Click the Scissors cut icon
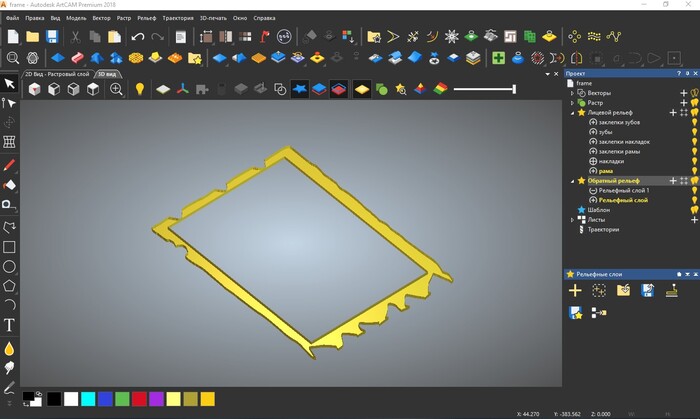This screenshot has height=419, width=700. pos(74,37)
